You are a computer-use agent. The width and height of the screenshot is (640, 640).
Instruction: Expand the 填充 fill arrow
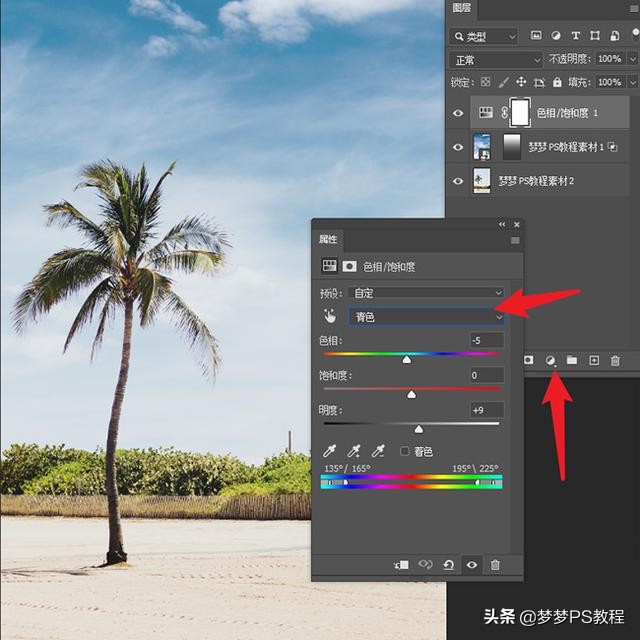[632, 83]
